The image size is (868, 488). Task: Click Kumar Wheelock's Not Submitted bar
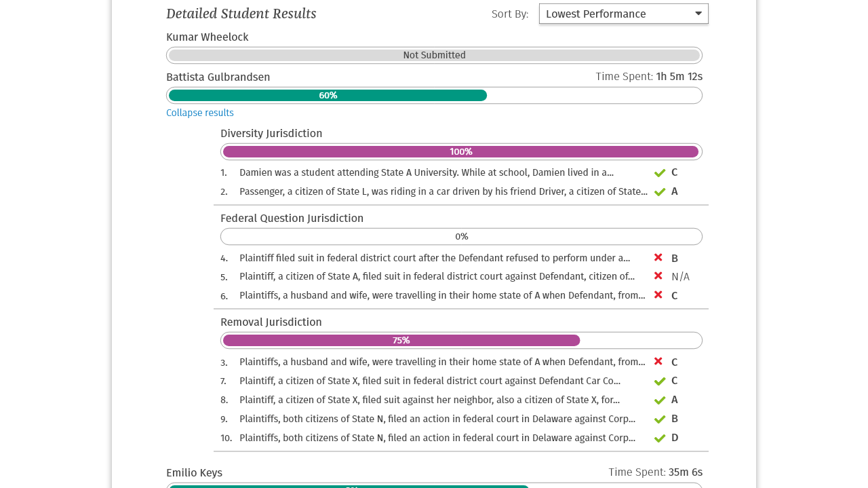434,56
